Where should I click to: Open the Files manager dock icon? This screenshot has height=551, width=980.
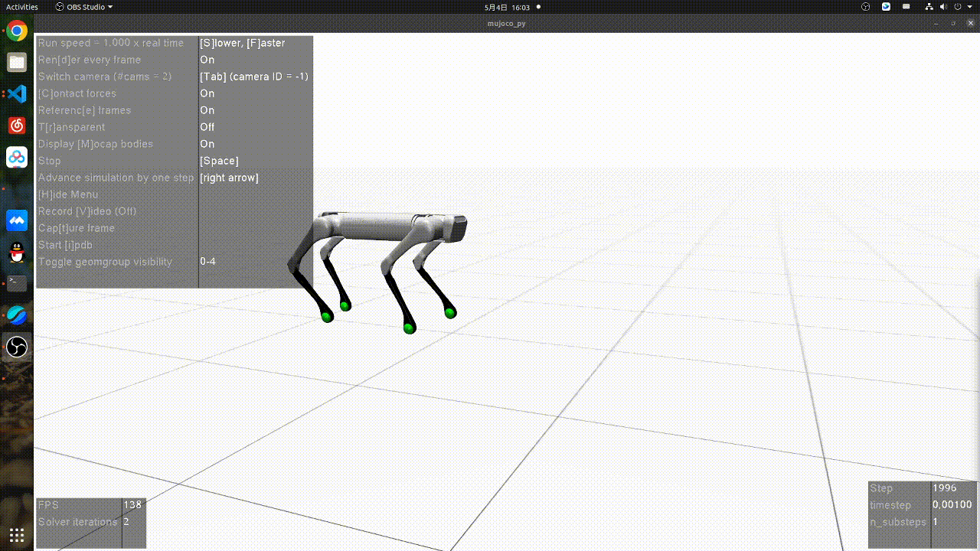(17, 63)
